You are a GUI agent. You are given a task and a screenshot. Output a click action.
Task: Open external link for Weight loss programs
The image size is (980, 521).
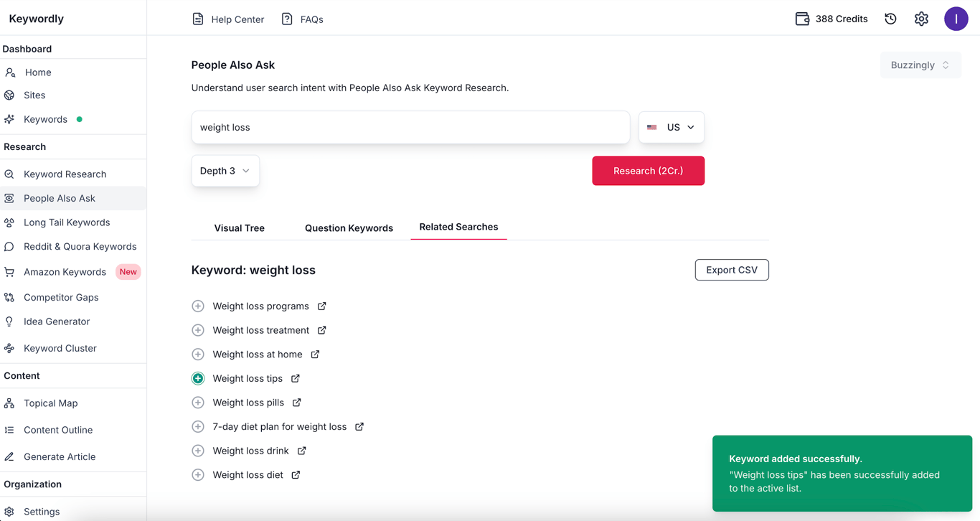point(322,306)
